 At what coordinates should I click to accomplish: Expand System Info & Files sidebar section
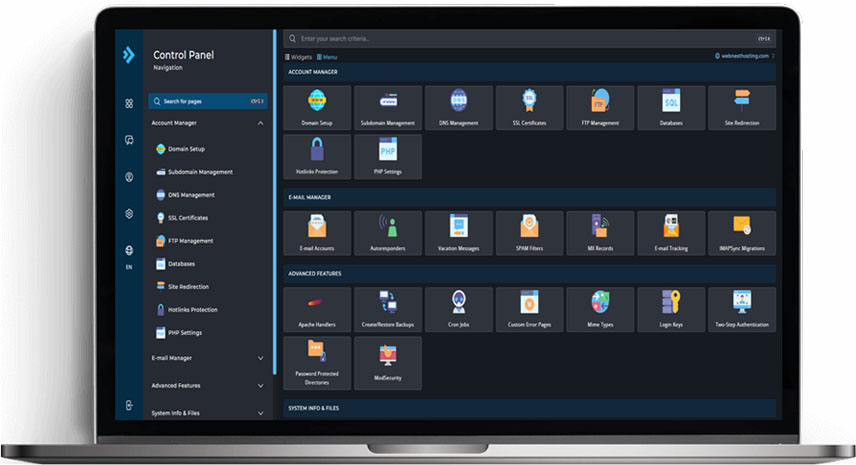207,413
